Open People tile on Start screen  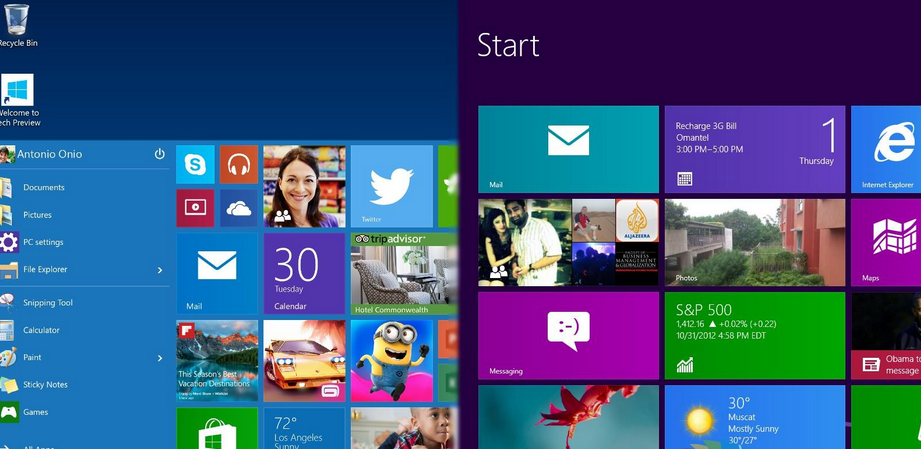[x=569, y=242]
